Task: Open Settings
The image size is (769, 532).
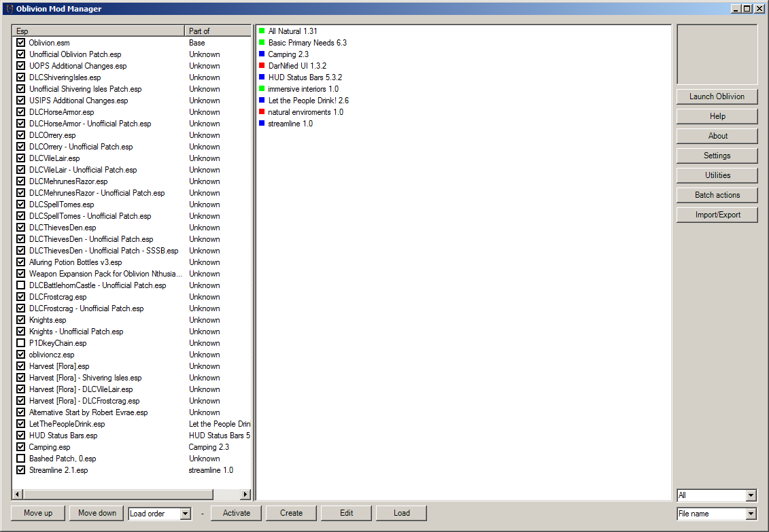Action: tap(717, 156)
